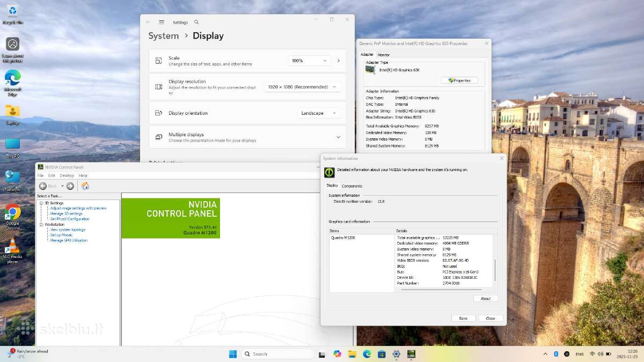Collapse the 3D Settings tree node
644x362 pixels.
[42, 203]
